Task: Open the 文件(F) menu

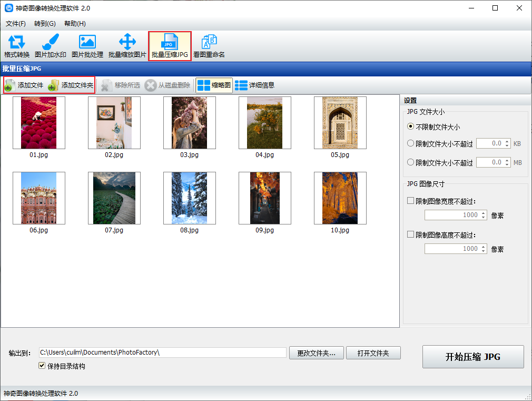Action: coord(16,23)
